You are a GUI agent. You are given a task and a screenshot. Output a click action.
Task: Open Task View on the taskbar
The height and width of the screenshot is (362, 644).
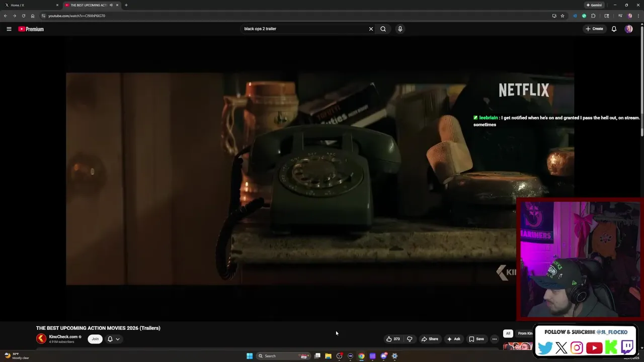[x=317, y=356]
